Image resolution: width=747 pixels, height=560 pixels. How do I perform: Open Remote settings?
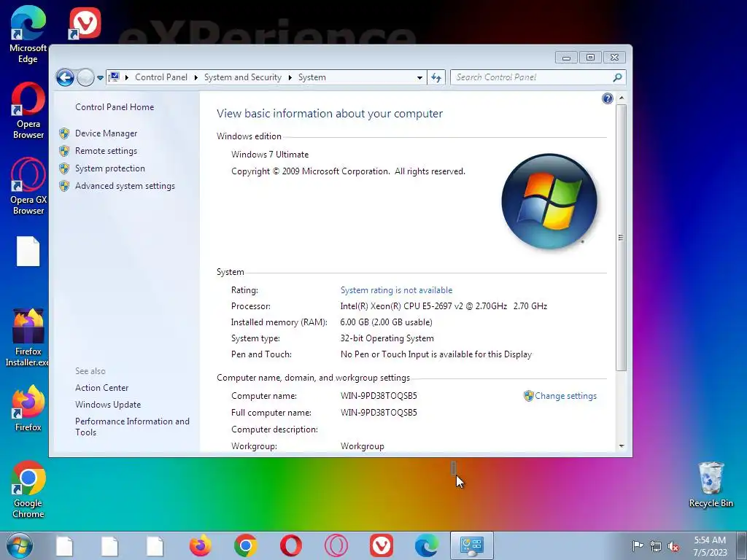107,151
